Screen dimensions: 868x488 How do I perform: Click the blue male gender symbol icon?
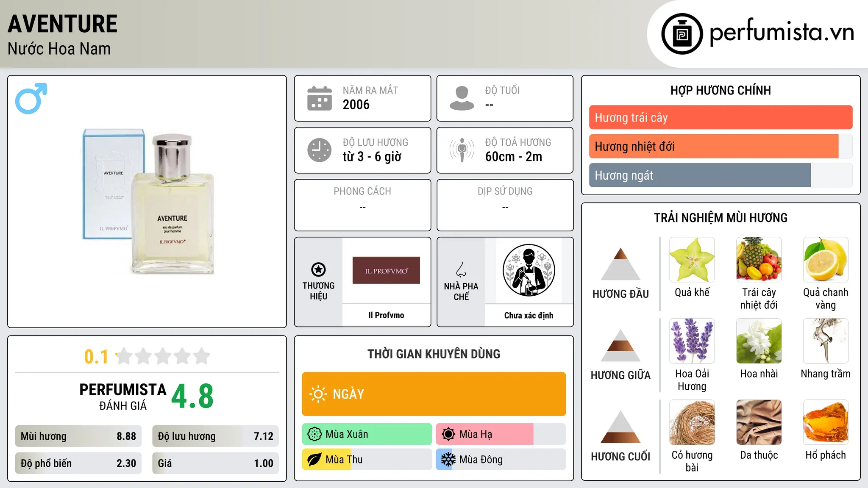coord(31,98)
